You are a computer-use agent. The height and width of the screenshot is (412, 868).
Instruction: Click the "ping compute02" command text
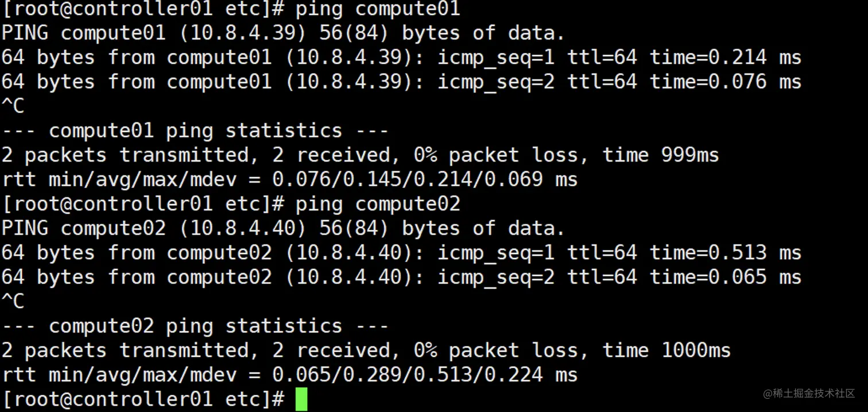coord(378,205)
